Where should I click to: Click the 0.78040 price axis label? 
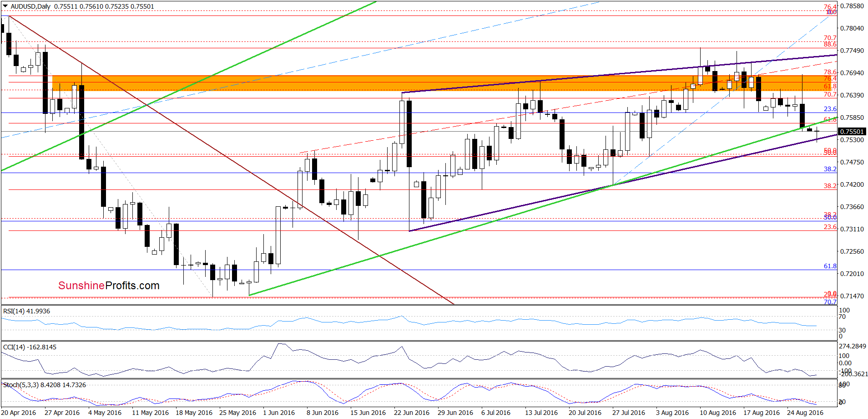[x=852, y=28]
